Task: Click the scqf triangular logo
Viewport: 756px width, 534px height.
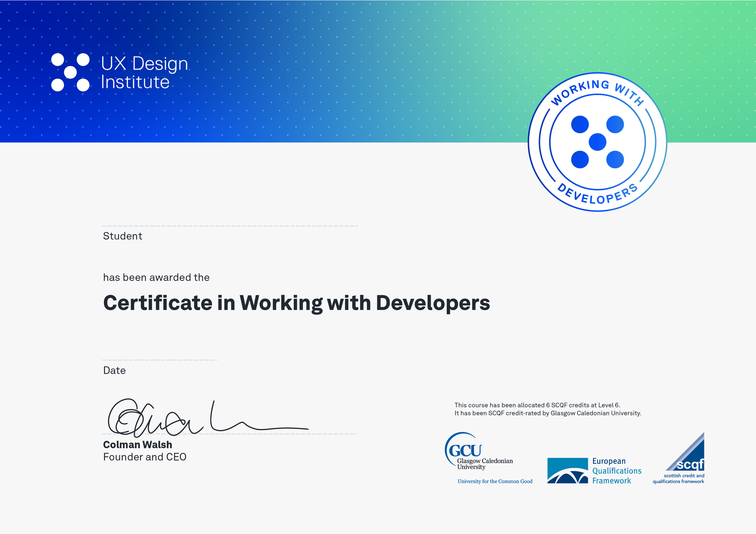Action: [x=685, y=451]
